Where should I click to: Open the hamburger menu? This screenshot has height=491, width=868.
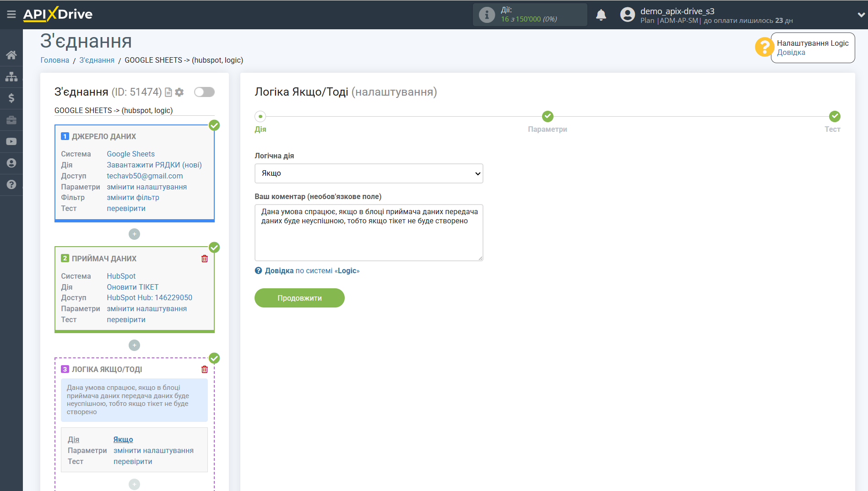click(x=11, y=15)
